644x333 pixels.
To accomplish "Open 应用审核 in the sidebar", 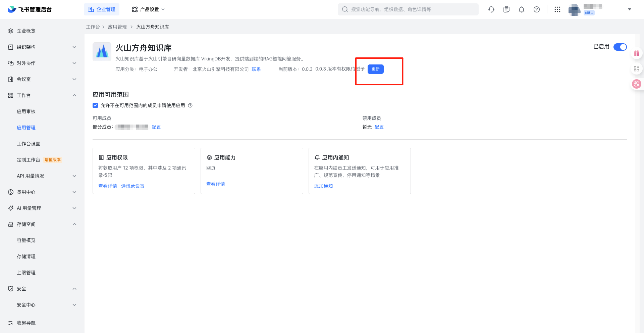I will (26, 111).
